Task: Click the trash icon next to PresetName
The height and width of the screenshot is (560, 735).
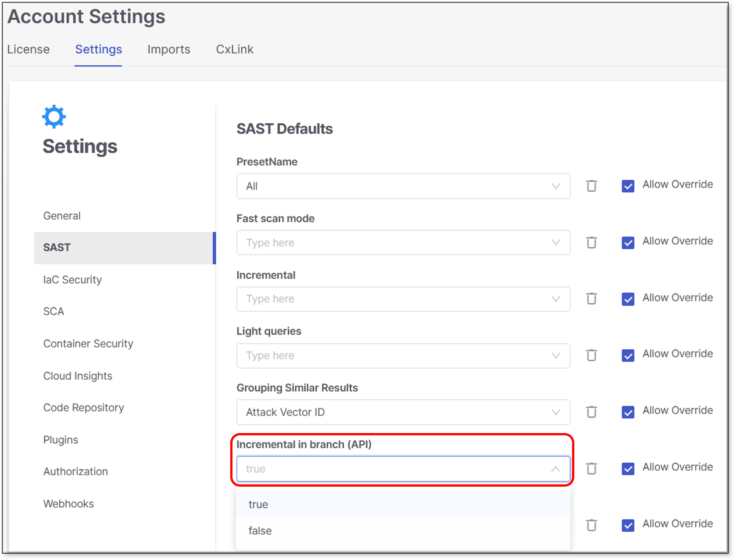Action: [x=591, y=186]
